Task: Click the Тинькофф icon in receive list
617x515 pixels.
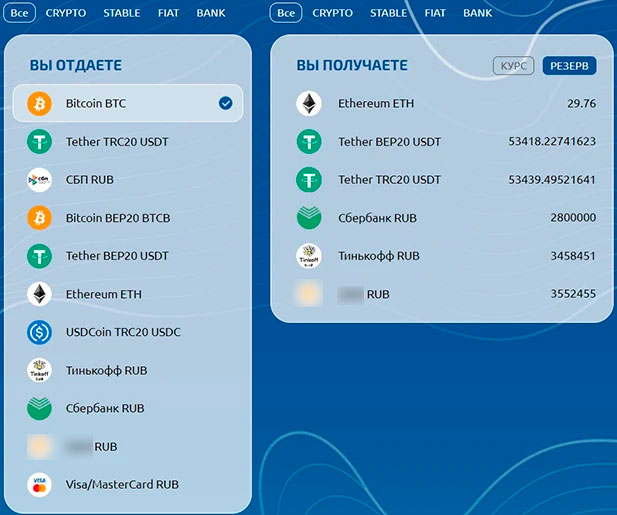Action: tap(309, 256)
